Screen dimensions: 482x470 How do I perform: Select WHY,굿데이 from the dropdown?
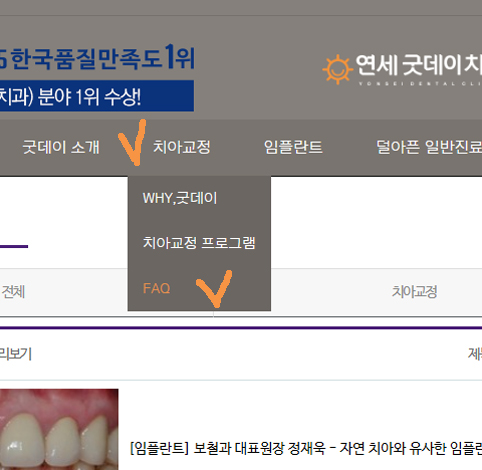tap(180, 198)
